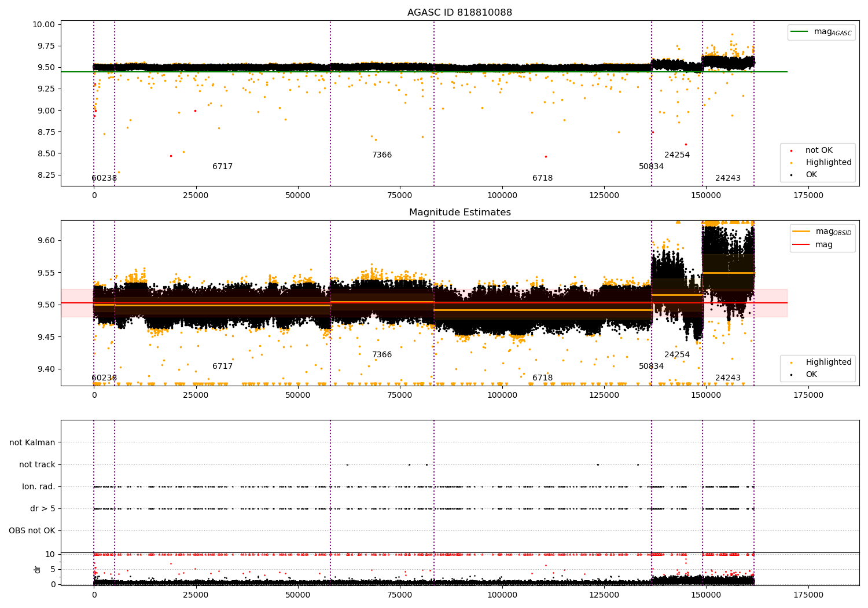Click the 9.45 y-tick on middle plot
This screenshot has height=608, width=868.
46,337
